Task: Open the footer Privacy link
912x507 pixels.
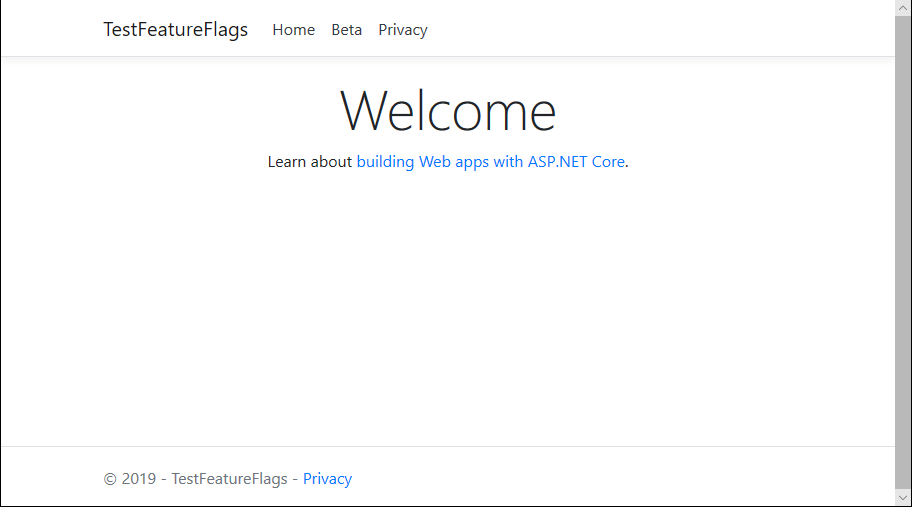Action: click(x=327, y=479)
